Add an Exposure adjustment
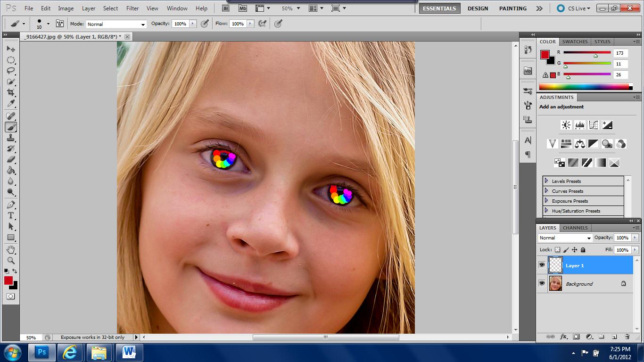This screenshot has width=644, height=362. point(607,125)
